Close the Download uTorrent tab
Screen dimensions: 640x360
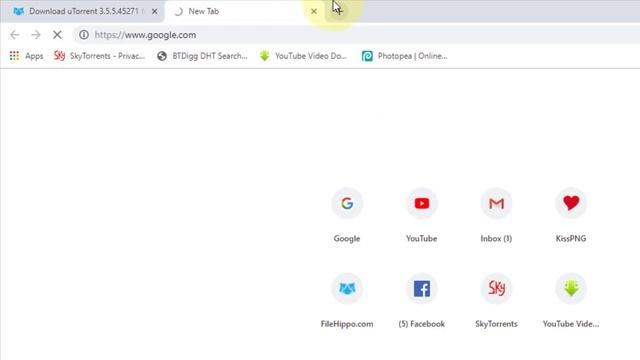tap(155, 11)
